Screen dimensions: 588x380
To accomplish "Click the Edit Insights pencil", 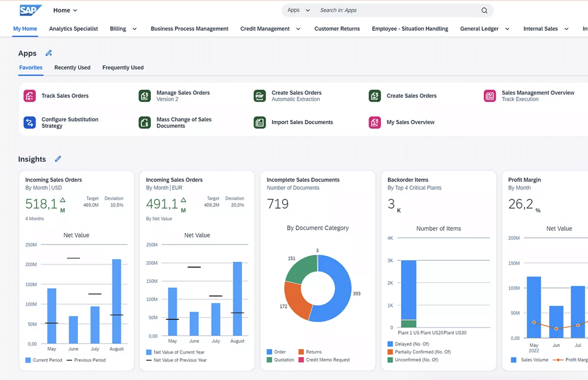I will [58, 159].
